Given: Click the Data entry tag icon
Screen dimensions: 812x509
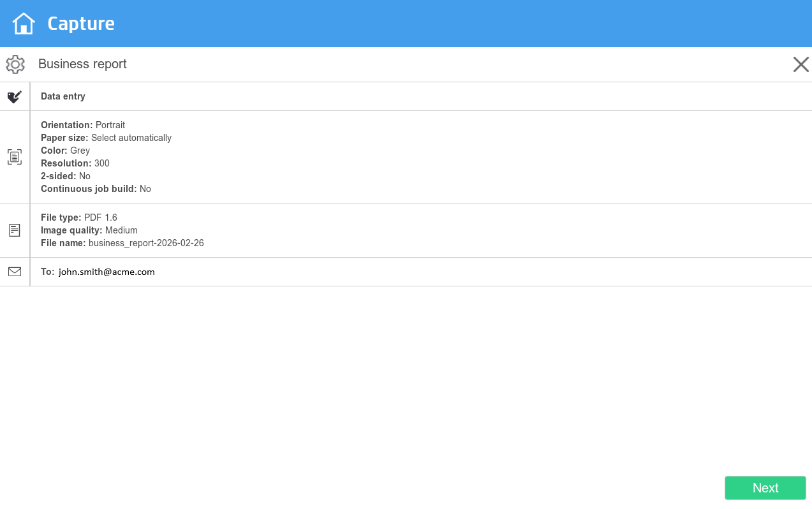Looking at the screenshot, I should click(15, 97).
